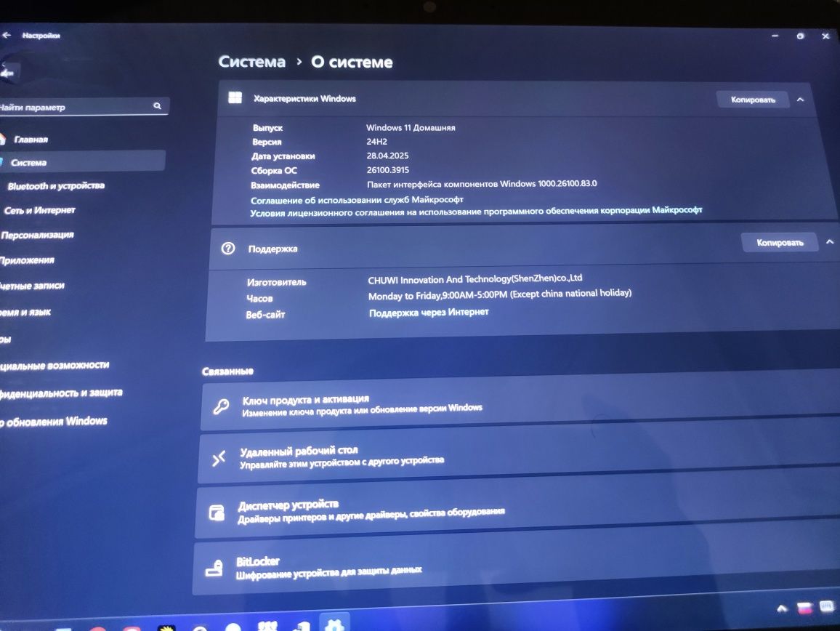Click the hours text Monday to Friday
The height and width of the screenshot is (631, 840).
tap(500, 295)
